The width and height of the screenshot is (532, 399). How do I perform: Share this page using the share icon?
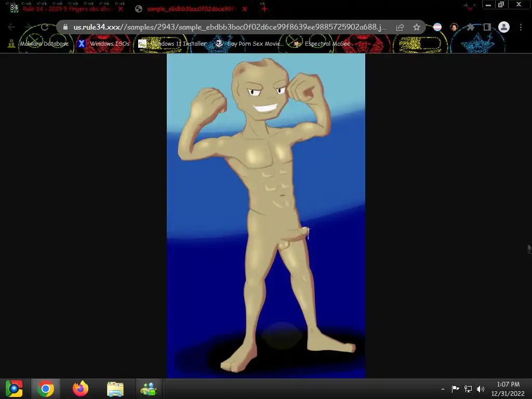coord(400,27)
